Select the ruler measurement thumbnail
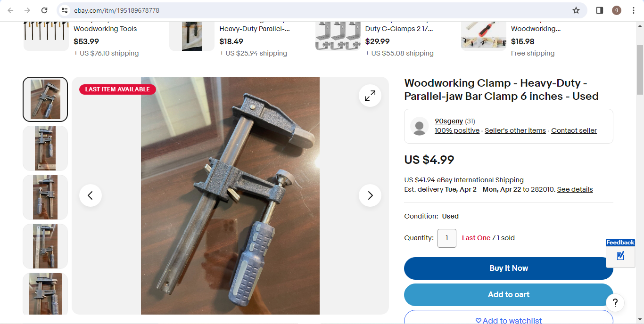This screenshot has width=644, height=324. pyautogui.click(x=45, y=246)
